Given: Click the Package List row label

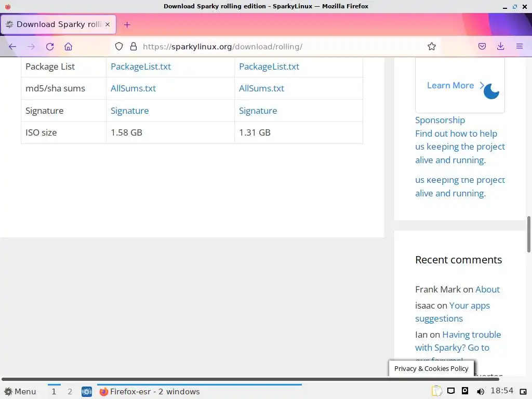Looking at the screenshot, I should click(x=50, y=66).
